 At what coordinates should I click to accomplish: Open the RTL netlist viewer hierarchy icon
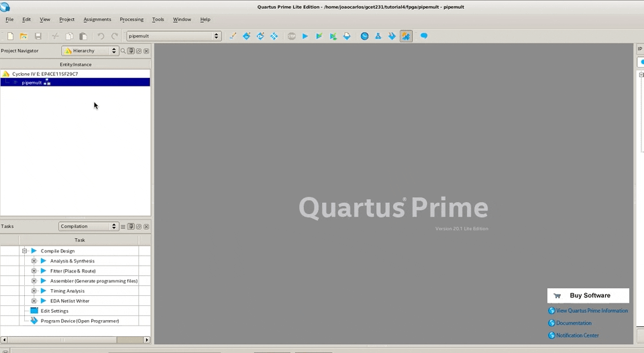(x=378, y=36)
